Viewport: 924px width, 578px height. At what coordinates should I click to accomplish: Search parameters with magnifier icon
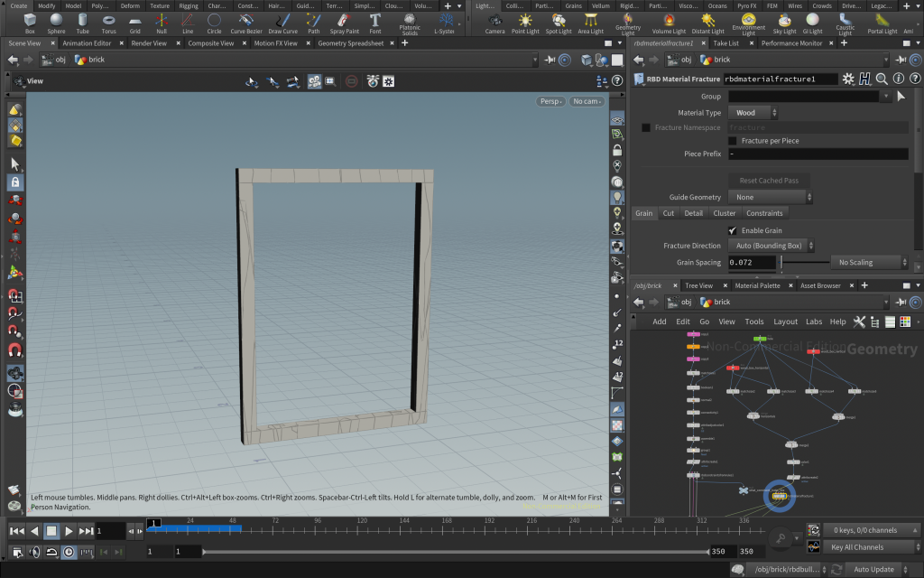click(x=882, y=79)
